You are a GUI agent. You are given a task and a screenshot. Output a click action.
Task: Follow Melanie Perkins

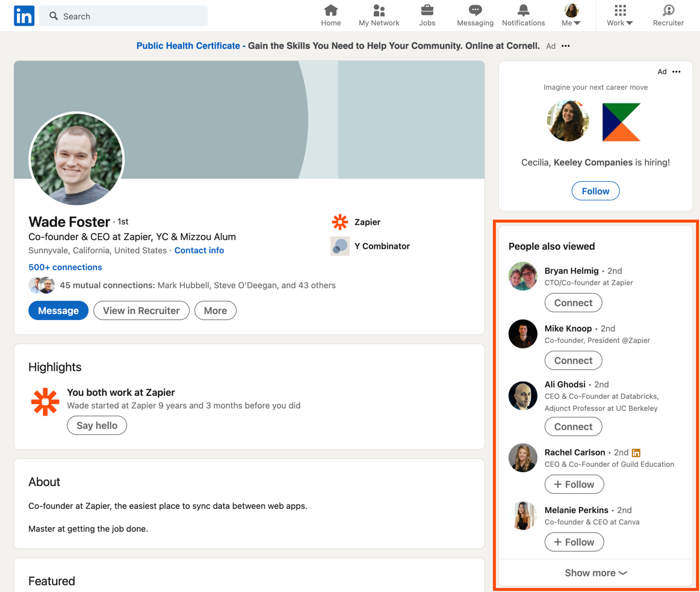[x=574, y=542]
